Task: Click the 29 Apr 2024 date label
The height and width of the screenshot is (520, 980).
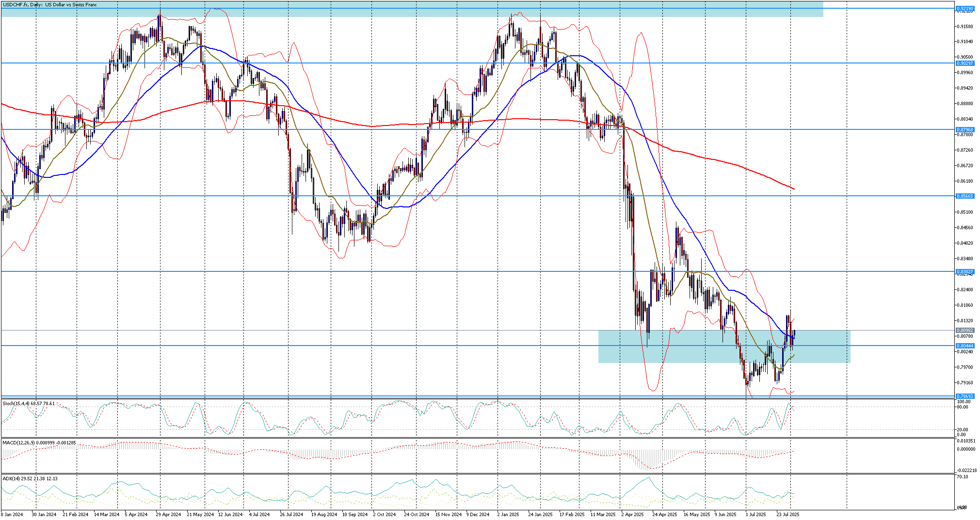Action: (x=168, y=515)
